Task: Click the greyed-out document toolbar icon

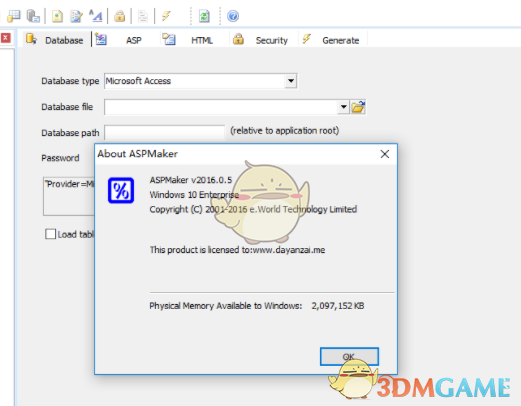Action: tap(143, 16)
